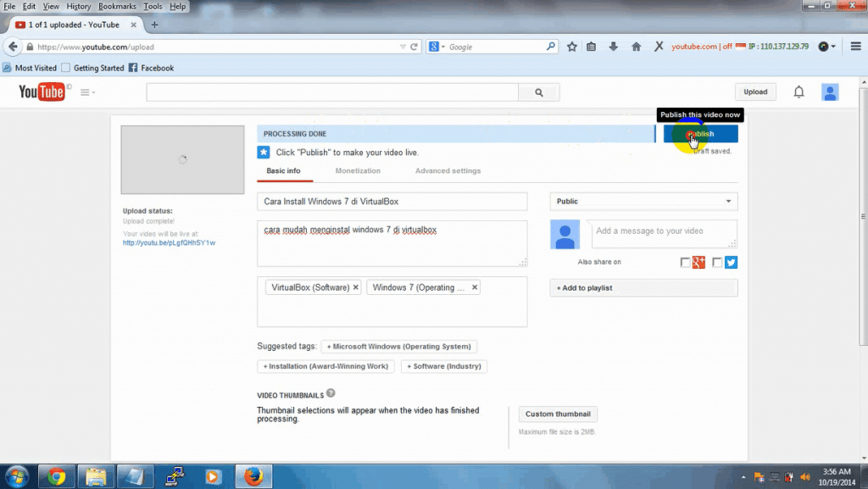
Task: Add the Software (Industry) suggested tag
Action: [x=444, y=366]
